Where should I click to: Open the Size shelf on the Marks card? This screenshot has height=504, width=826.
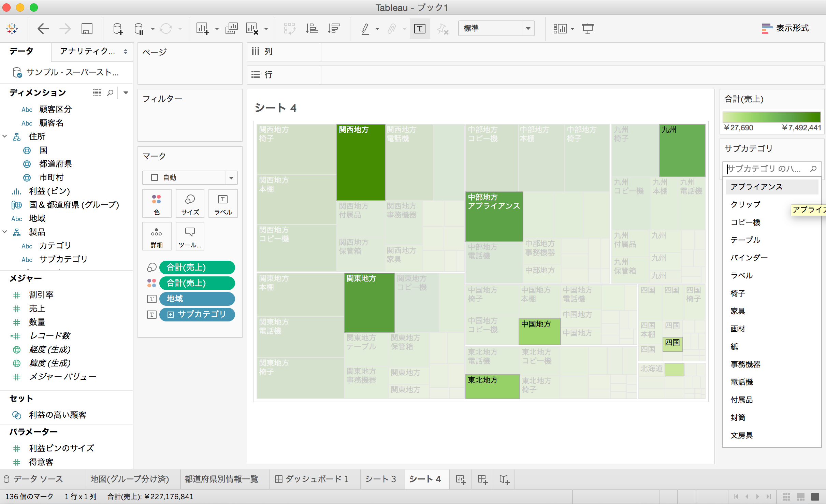click(190, 203)
